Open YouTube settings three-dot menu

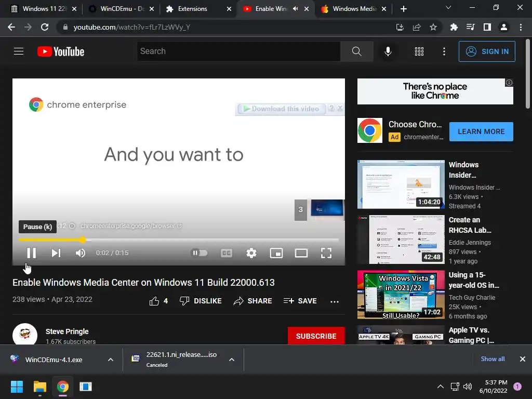tap(444, 51)
